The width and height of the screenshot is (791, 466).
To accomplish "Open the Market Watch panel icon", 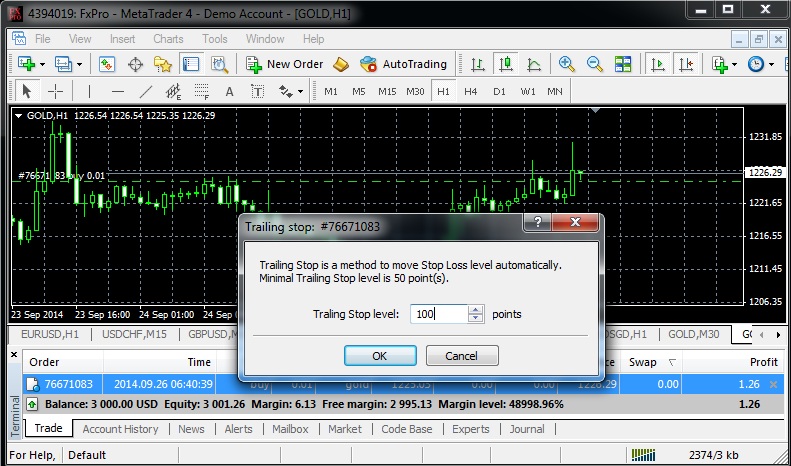I will click(107, 64).
